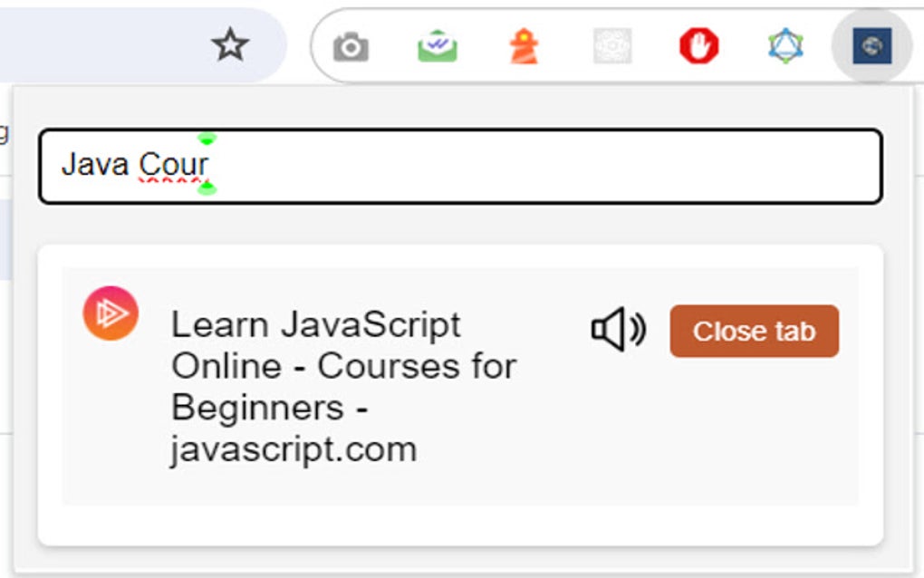Viewport: 924px width, 578px height.
Task: Click the word "Java" in the search box
Action: click(x=94, y=165)
